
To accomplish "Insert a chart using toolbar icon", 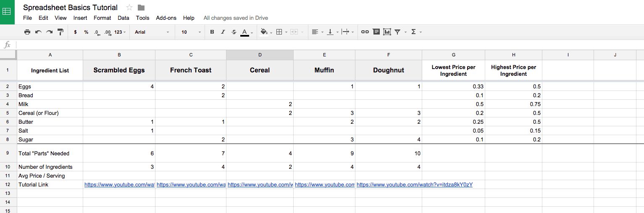I will pyautogui.click(x=387, y=32).
